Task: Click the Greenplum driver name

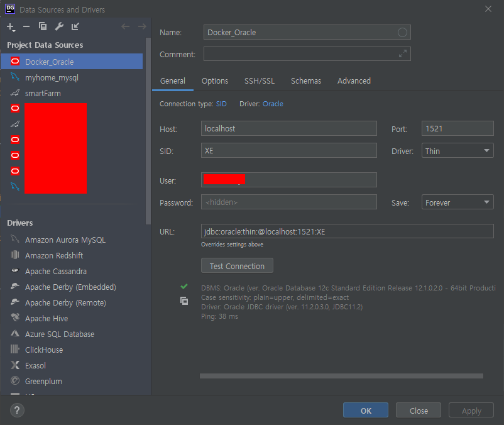Action: (43, 381)
